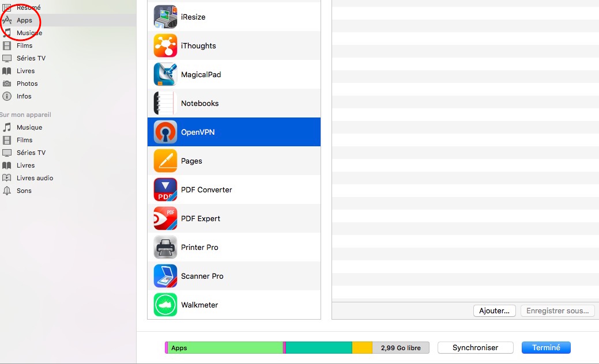The height and width of the screenshot is (364, 599).
Task: Click the iResize app icon
Action: [x=165, y=17]
